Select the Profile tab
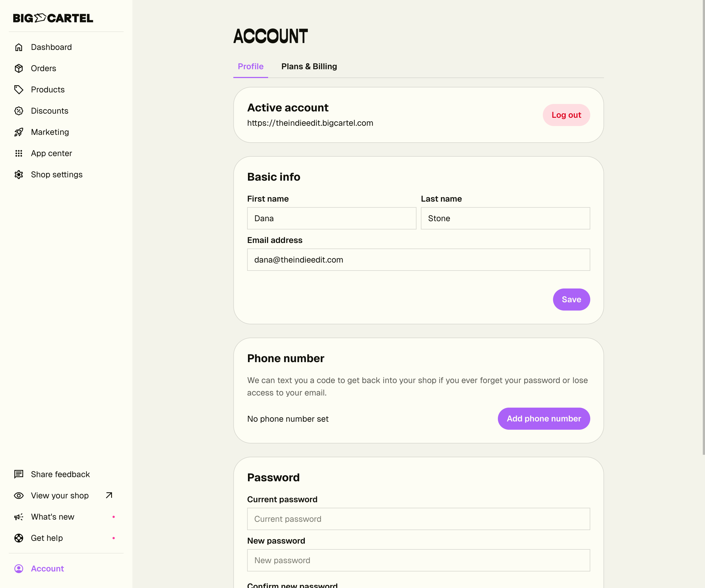This screenshot has width=705, height=588. [x=250, y=66]
